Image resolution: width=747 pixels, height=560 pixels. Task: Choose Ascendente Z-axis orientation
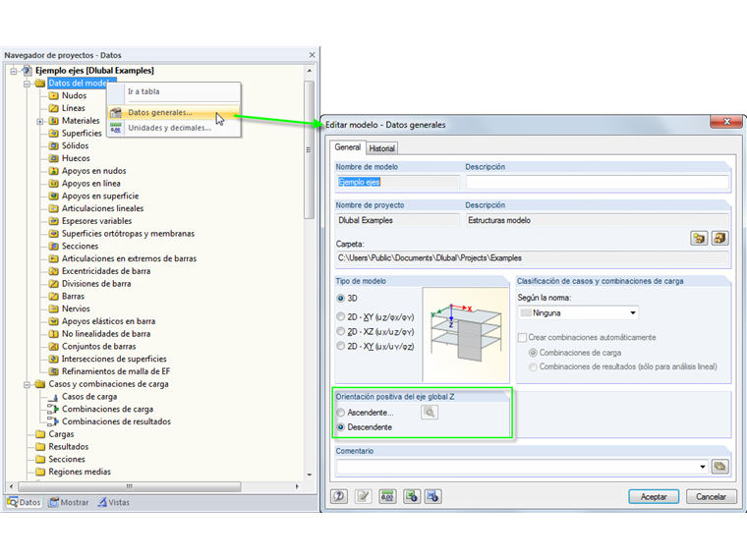pos(341,413)
